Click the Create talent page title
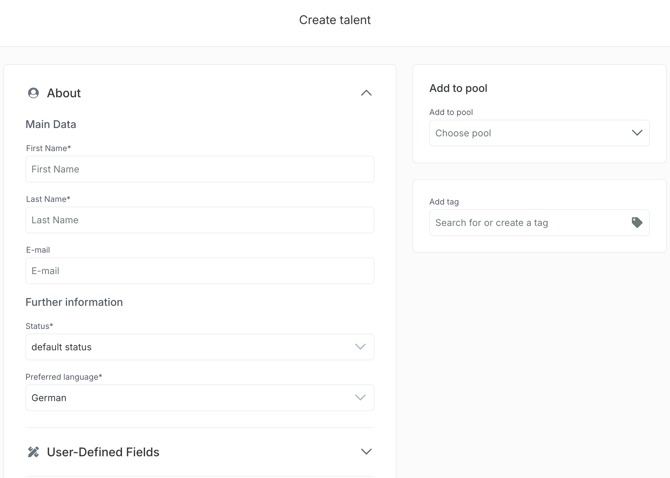This screenshot has height=478, width=670. (335, 20)
